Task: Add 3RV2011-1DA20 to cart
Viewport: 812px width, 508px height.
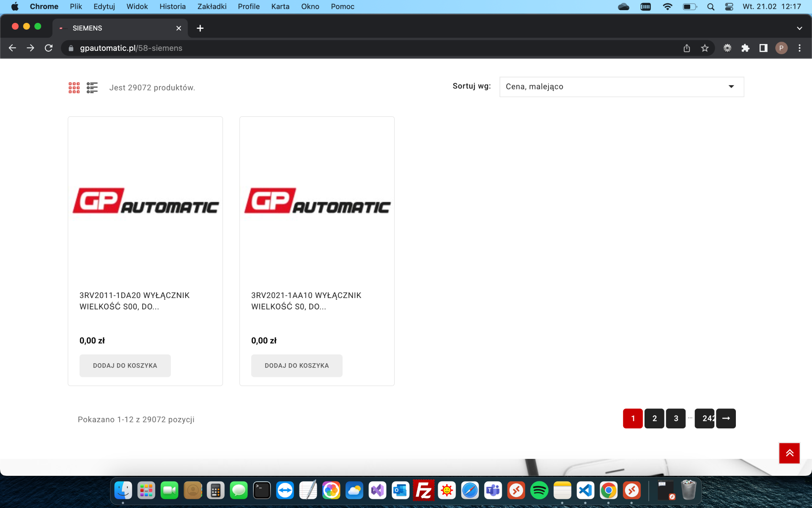Action: tap(125, 365)
